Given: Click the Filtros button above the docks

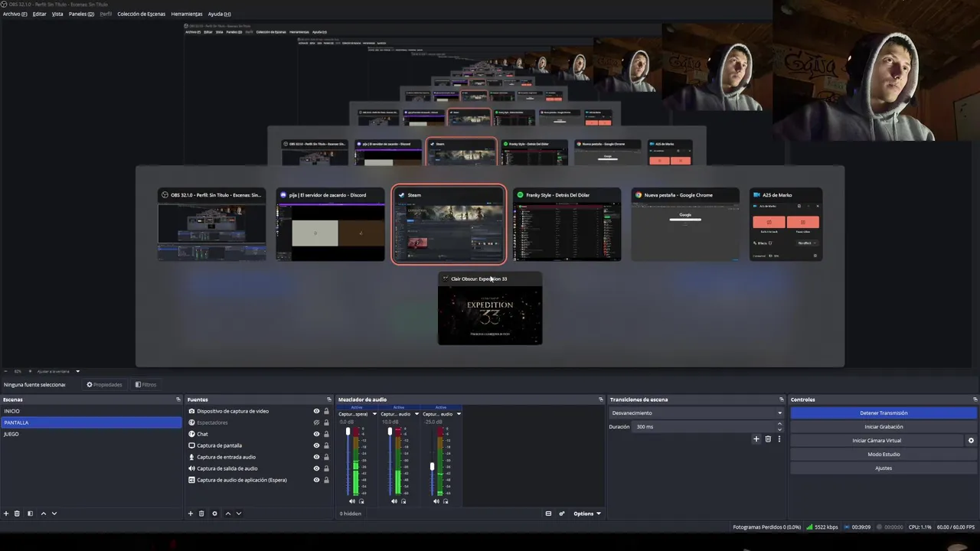Looking at the screenshot, I should point(145,385).
